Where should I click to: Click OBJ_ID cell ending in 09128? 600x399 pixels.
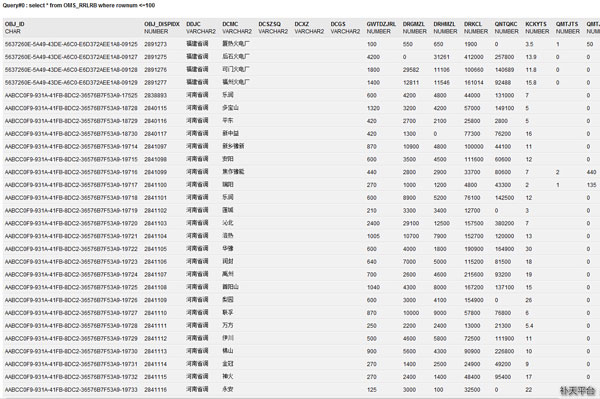click(x=71, y=70)
